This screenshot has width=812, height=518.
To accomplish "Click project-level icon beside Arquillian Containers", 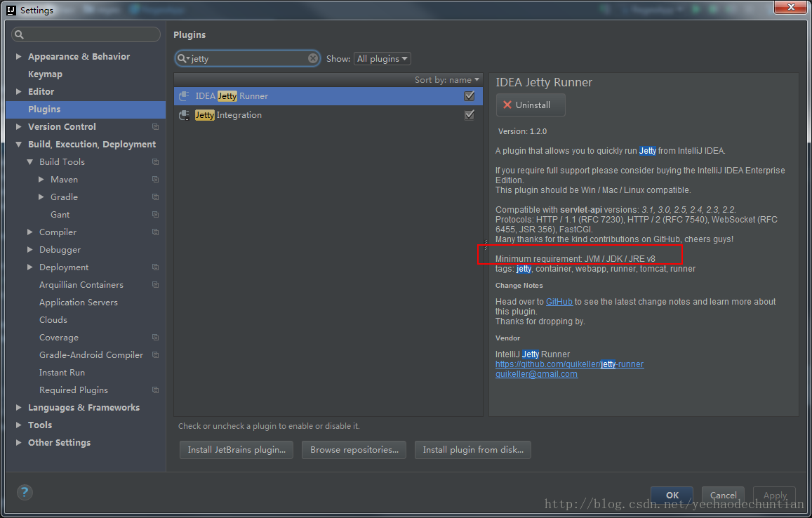I will (155, 285).
